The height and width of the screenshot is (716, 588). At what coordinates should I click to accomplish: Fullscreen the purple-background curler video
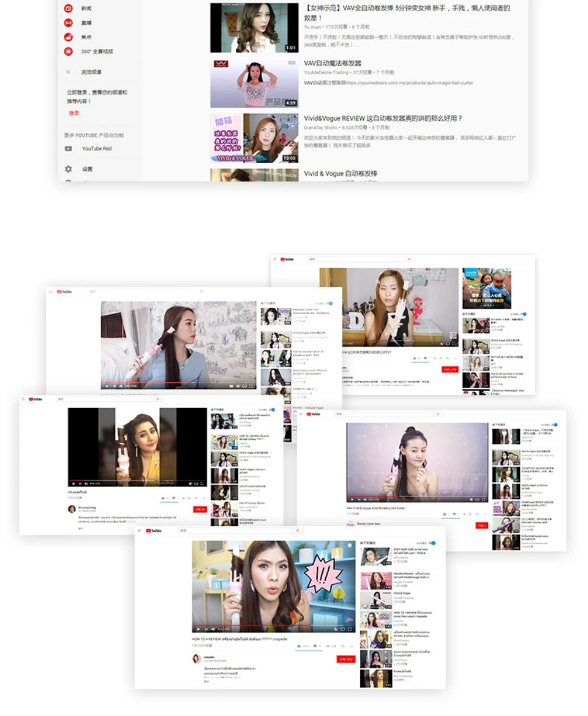[x=484, y=500]
